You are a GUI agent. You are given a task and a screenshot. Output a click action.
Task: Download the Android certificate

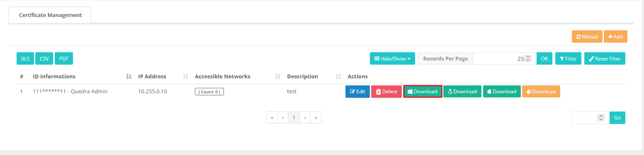[541, 92]
